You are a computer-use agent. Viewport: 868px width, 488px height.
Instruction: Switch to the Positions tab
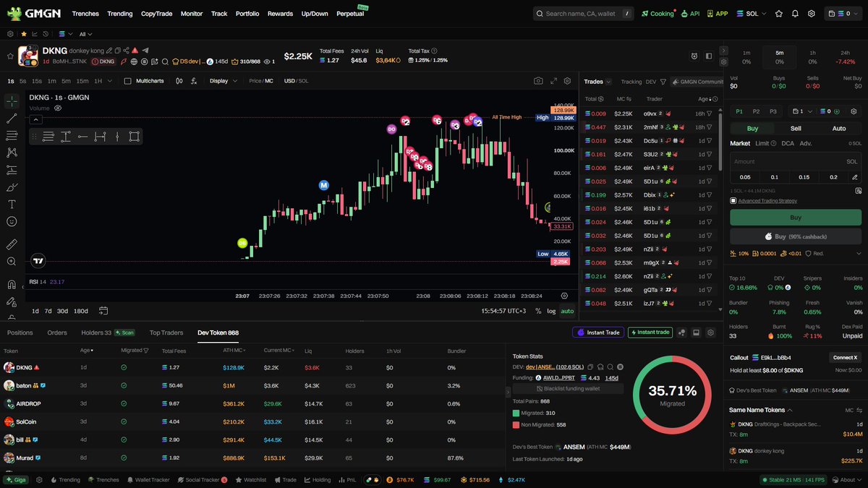pyautogui.click(x=20, y=333)
